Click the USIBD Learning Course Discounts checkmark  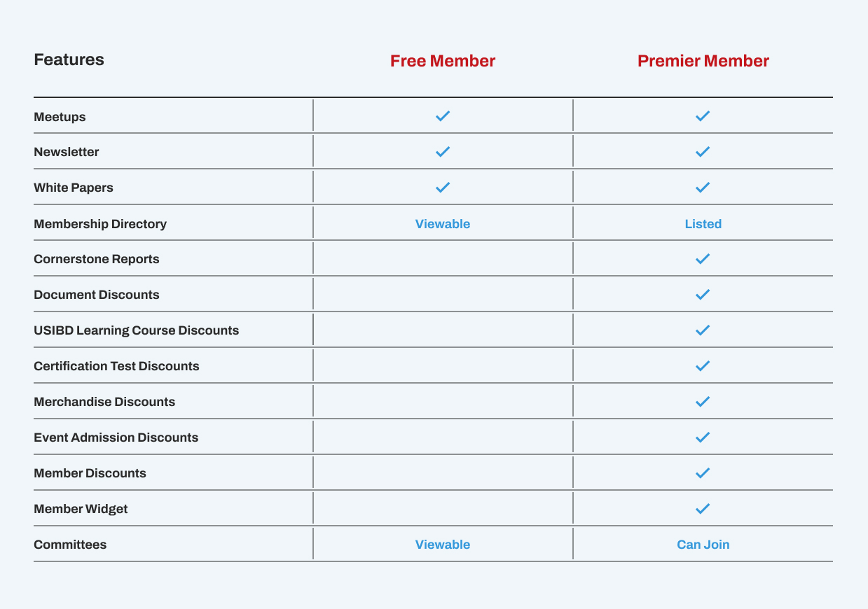(703, 330)
